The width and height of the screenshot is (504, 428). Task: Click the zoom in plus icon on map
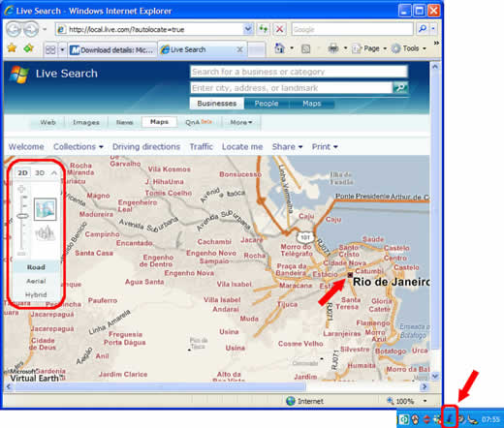click(21, 189)
